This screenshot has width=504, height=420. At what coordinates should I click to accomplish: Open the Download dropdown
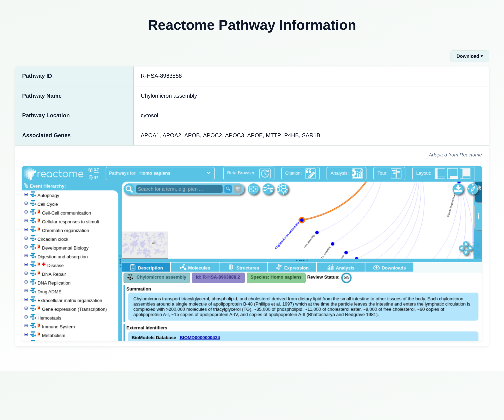click(470, 56)
